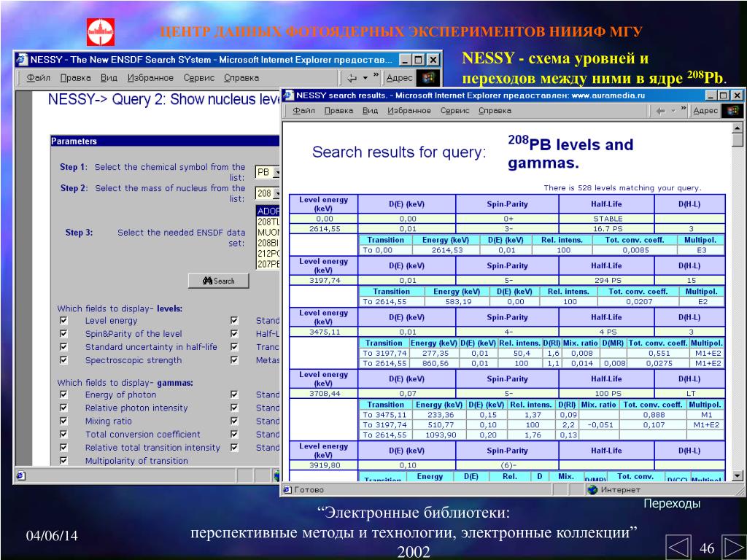Select 207PB entry in data set list
The height and width of the screenshot is (560, 747).
point(268,264)
